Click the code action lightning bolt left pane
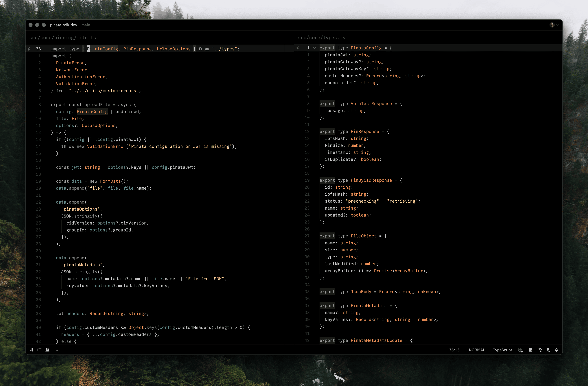 pos(29,49)
